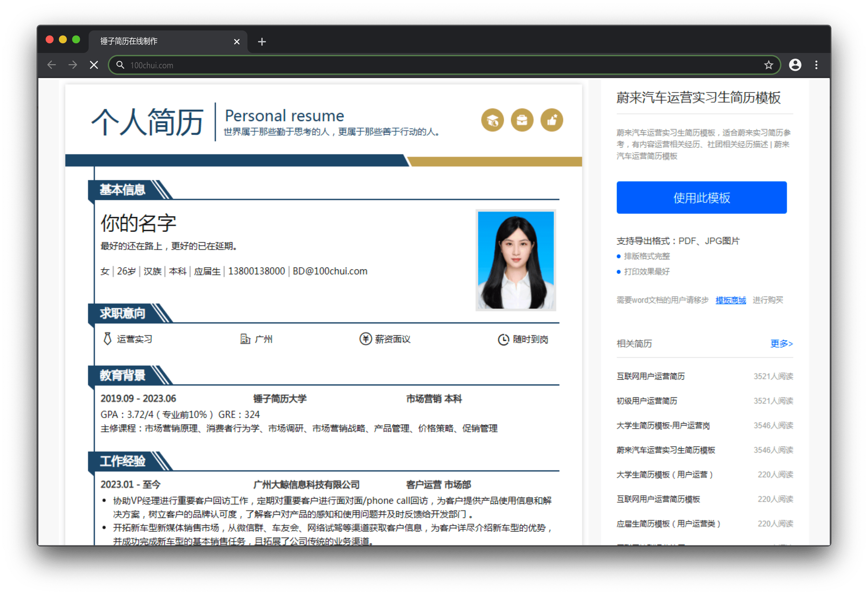Click the search magnifier in address bar
The height and width of the screenshot is (595, 868).
click(x=120, y=65)
